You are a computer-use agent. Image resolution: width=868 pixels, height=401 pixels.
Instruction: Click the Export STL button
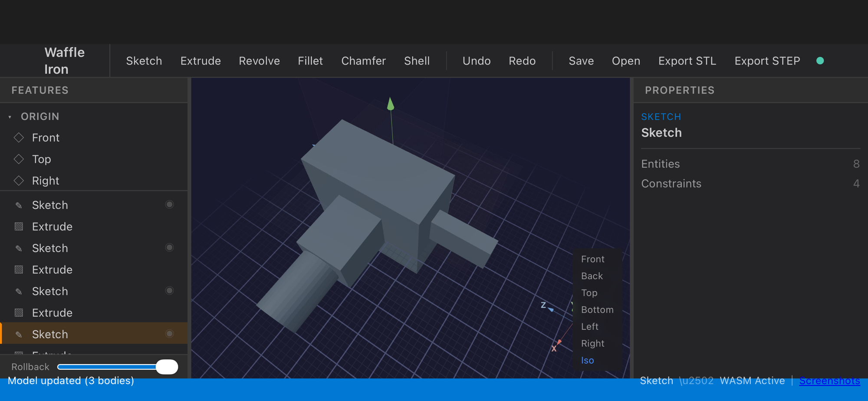click(x=687, y=61)
